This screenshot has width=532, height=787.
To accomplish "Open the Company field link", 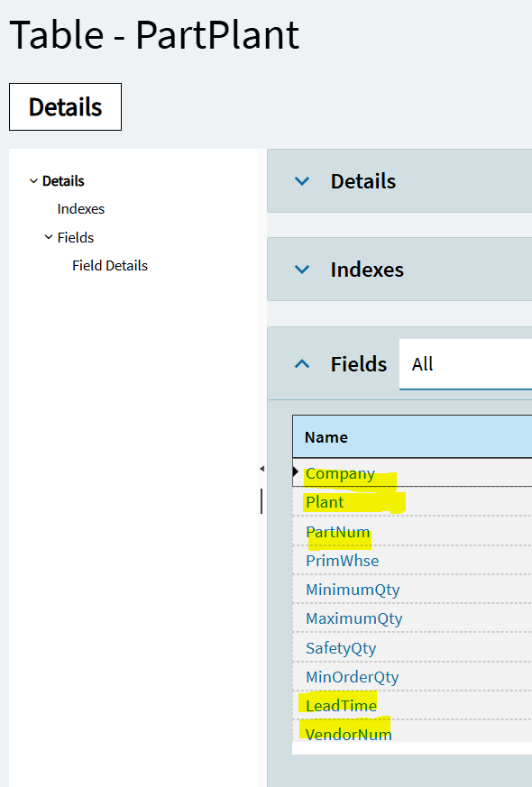I will [340, 474].
